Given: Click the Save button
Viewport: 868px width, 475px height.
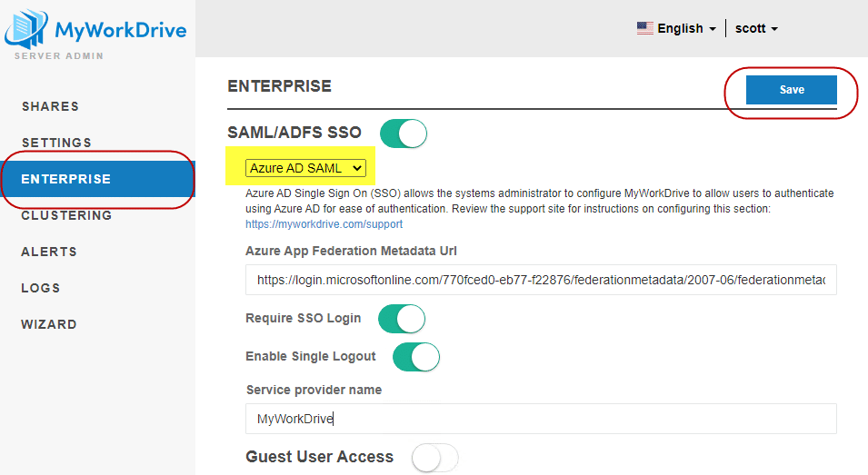Looking at the screenshot, I should [x=791, y=90].
